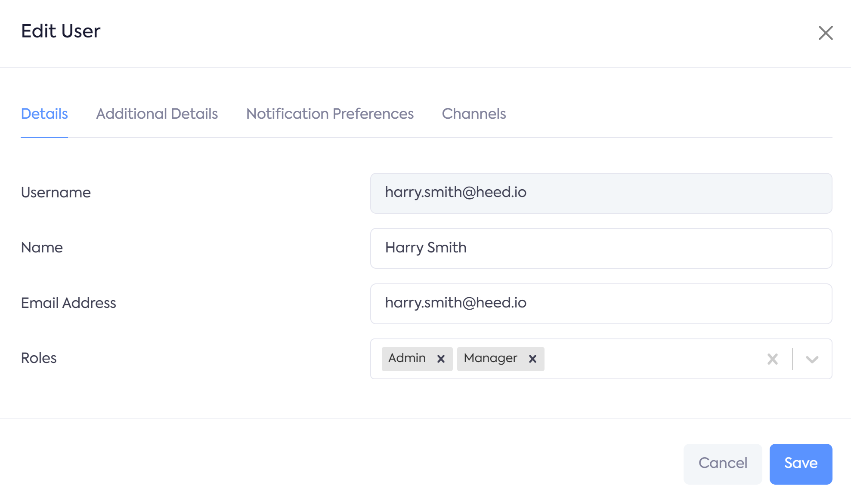
Task: Close the Edit User dialog
Action: [825, 33]
